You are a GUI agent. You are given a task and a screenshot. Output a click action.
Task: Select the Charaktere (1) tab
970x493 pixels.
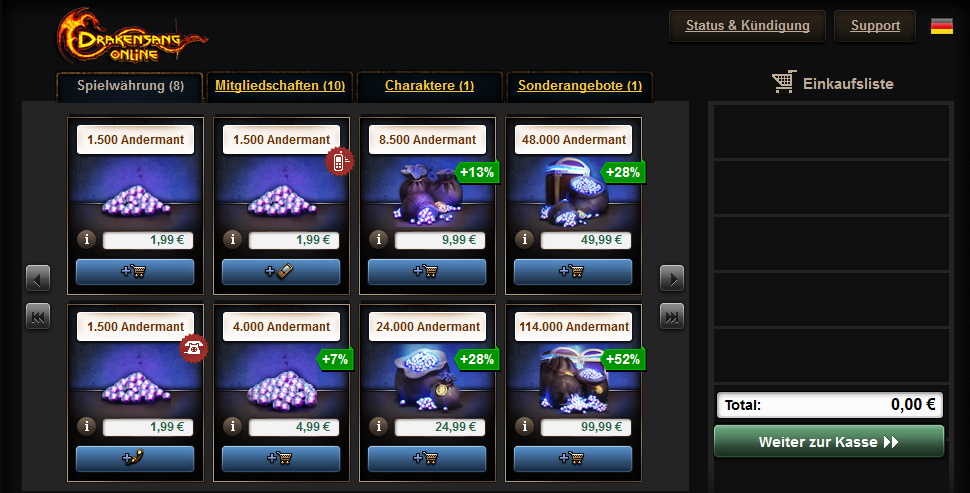click(429, 86)
